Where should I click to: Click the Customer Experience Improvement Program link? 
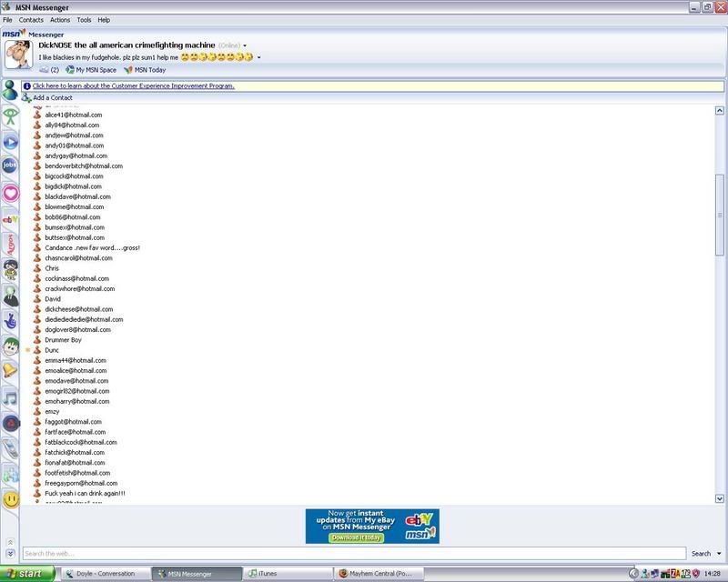coord(133,85)
